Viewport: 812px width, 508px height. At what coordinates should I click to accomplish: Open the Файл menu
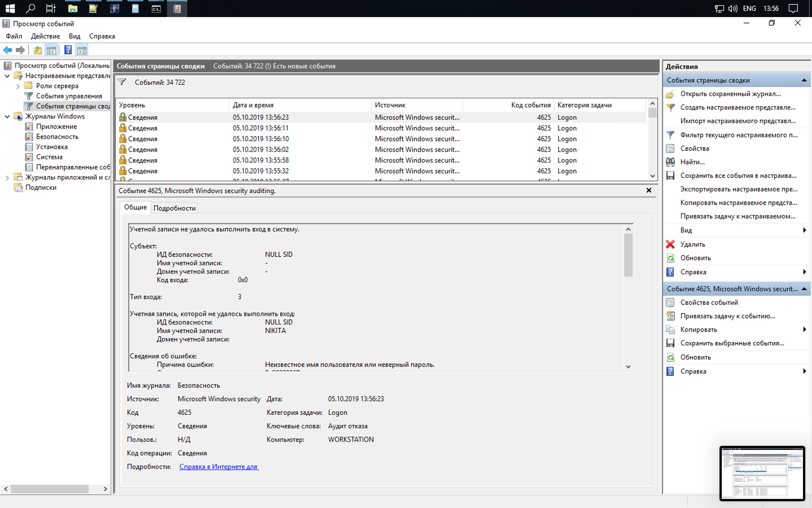(x=14, y=36)
